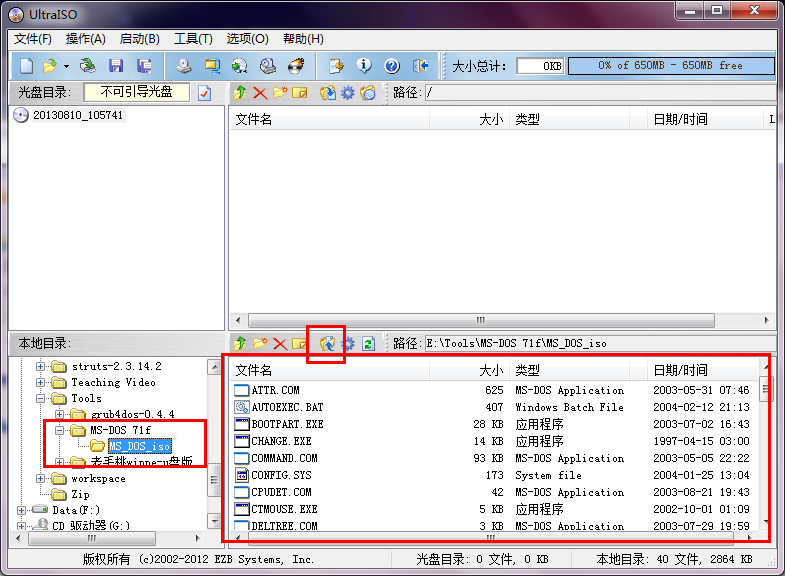Viewport: 785px width, 576px height.
Task: Click the notepad with orange arrow icon
Action: 336,66
